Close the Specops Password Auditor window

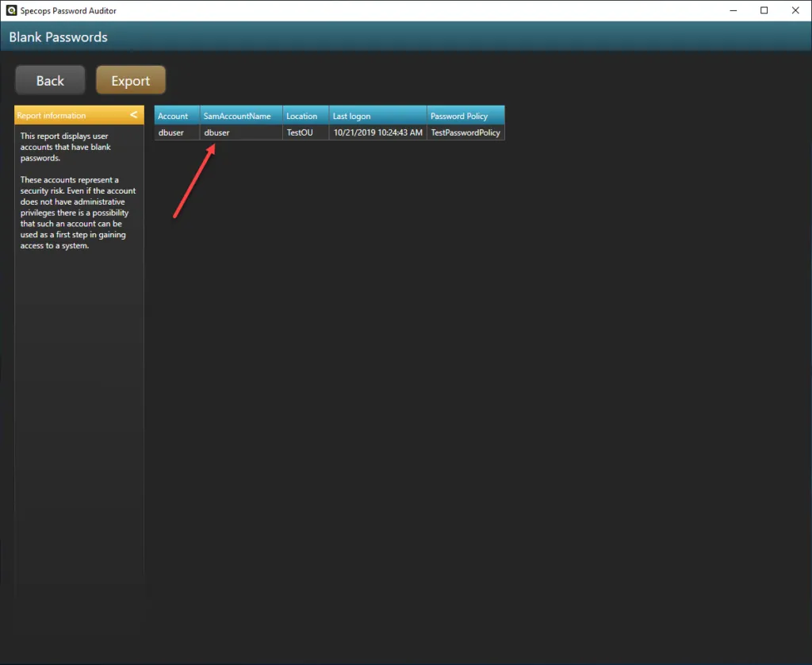795,10
